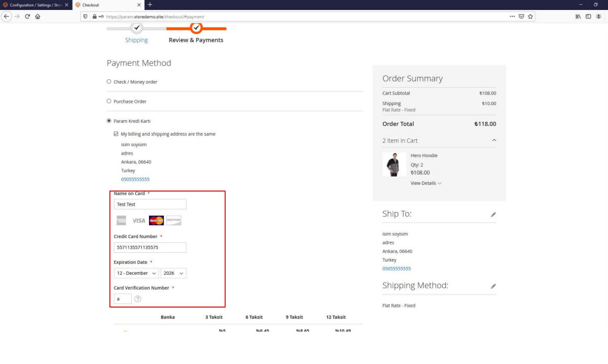Click the Ship To phone number link
608x364 pixels.
point(397,269)
